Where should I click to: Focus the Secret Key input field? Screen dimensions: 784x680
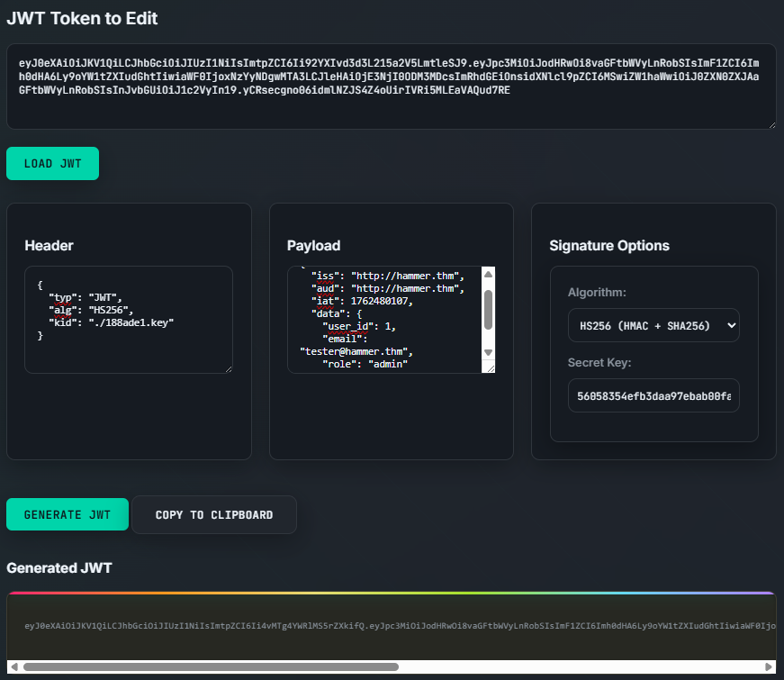[x=653, y=395]
